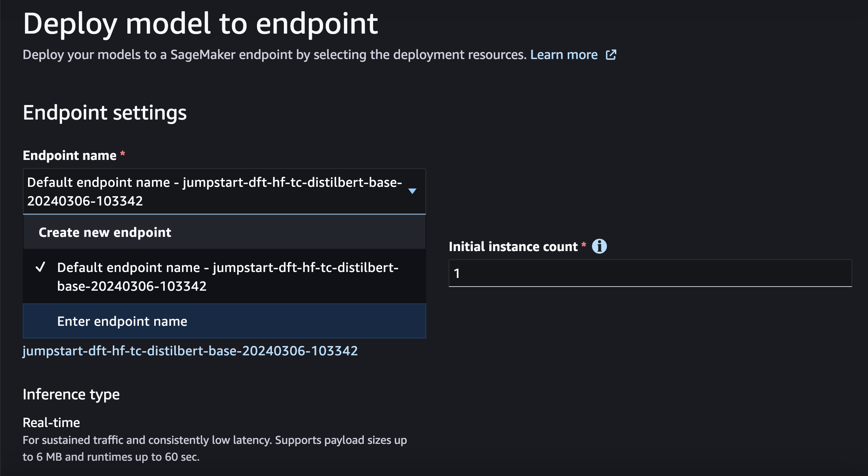Click the Initial instance count required asterisk
868x476 pixels.
584,246
